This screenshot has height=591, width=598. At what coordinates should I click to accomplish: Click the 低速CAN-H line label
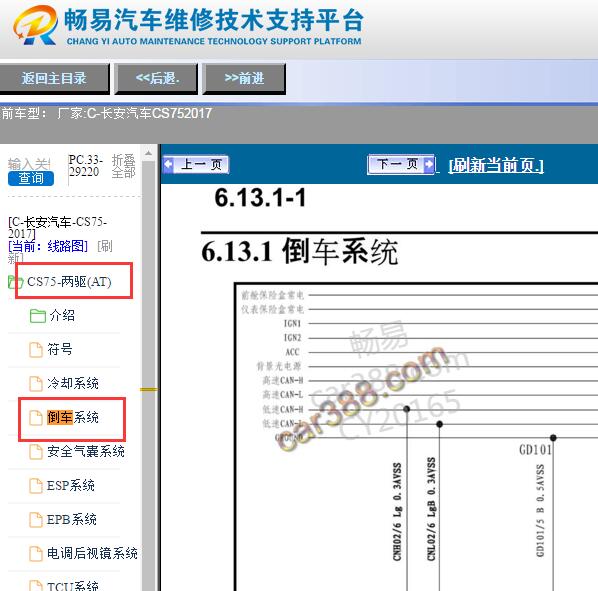(283, 409)
